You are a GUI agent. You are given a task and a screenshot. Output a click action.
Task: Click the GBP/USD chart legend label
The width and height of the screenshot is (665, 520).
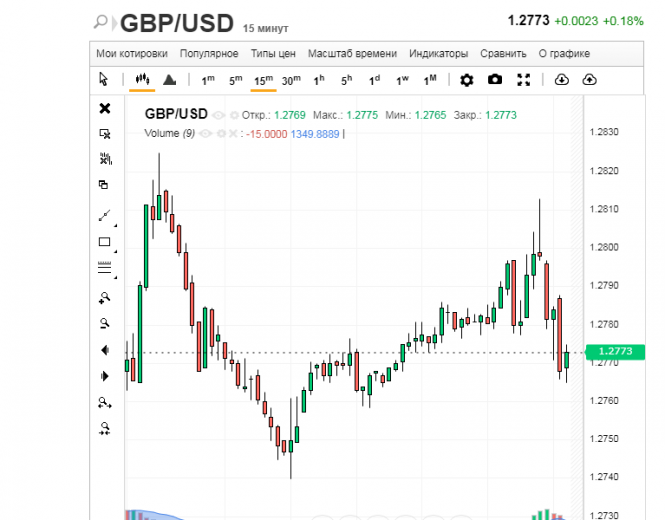[176, 114]
